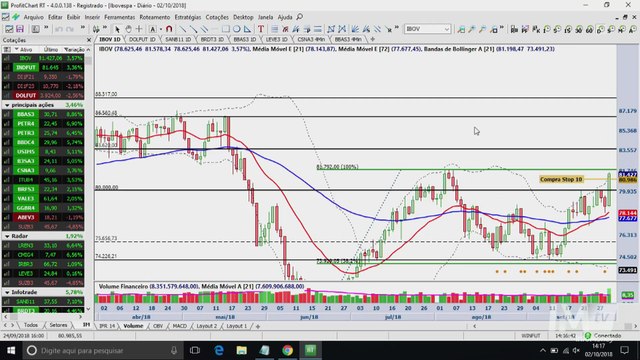Image resolution: width=640 pixels, height=360 pixels.
Task: Click the chart's bottom horizontal scrollbar
Action: tap(555, 326)
